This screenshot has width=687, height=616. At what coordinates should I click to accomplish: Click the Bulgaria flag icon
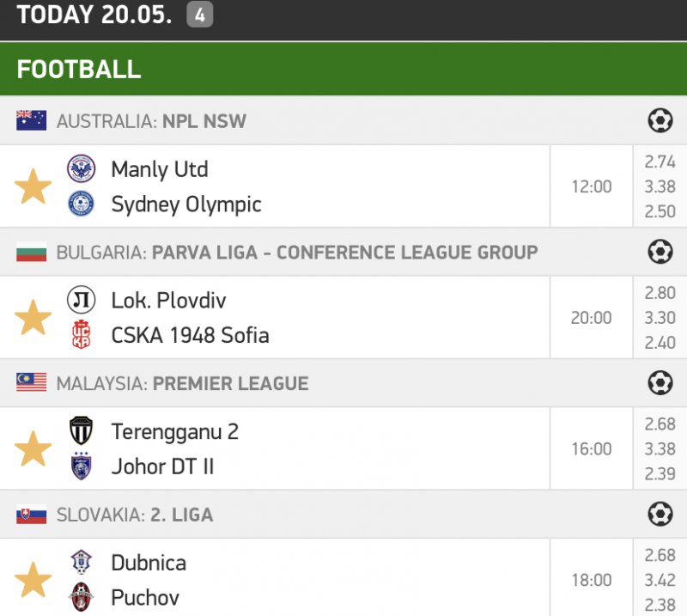pos(31,253)
